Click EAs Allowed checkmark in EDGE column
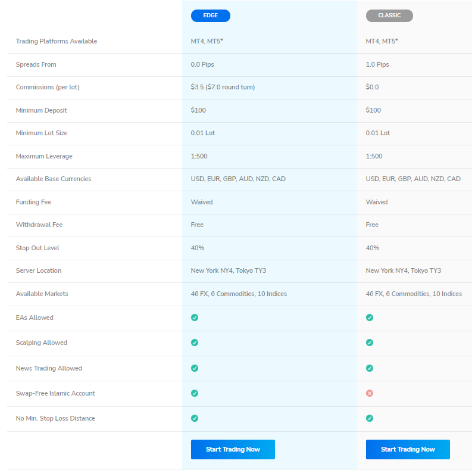This screenshot has width=472, height=476. tap(195, 318)
